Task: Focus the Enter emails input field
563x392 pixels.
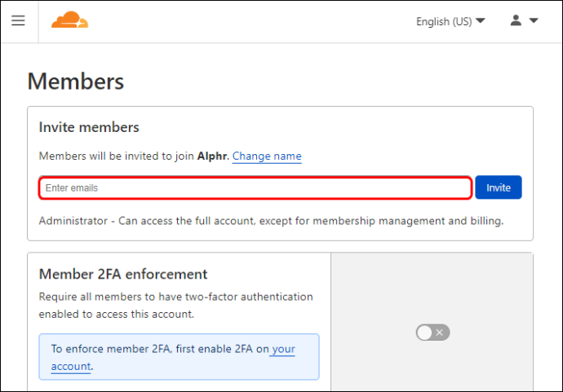Action: coord(255,188)
